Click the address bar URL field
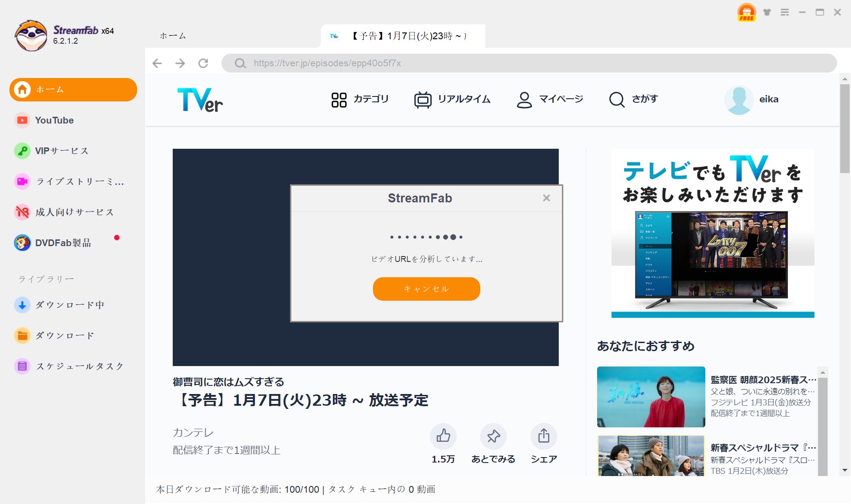The height and width of the screenshot is (504, 851). 529,63
